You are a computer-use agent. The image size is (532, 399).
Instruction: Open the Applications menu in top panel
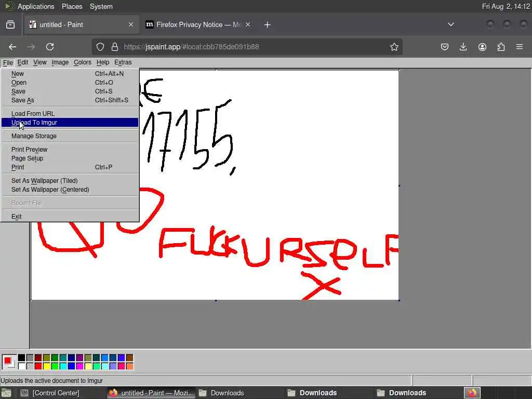pyautogui.click(x=36, y=6)
